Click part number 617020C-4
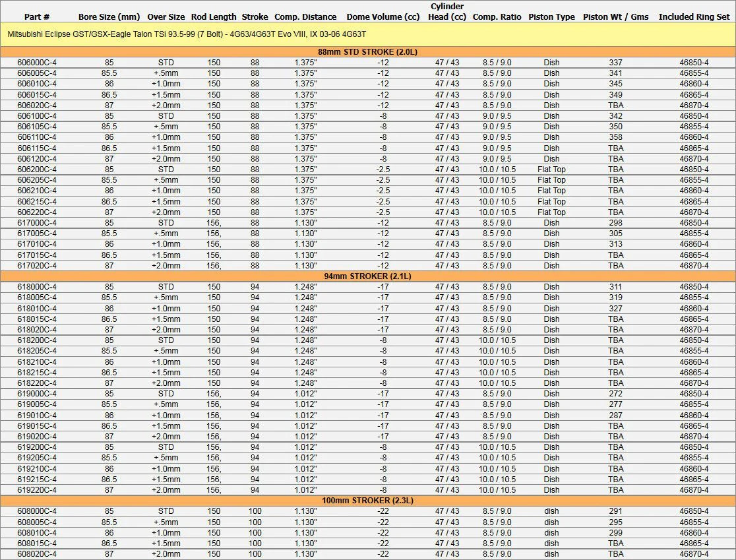Image resolution: width=736 pixels, height=560 pixels. click(x=37, y=266)
